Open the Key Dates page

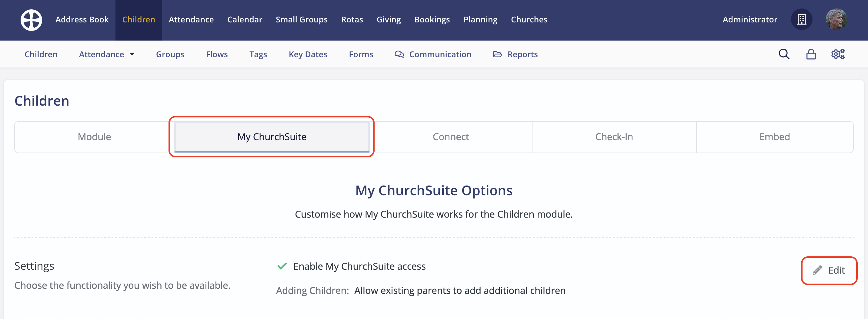coord(308,54)
